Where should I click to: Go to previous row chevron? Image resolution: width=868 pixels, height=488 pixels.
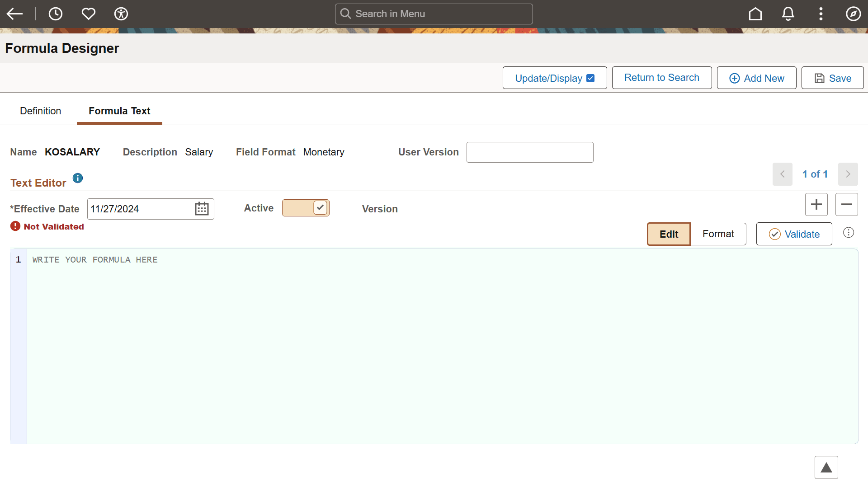coord(782,174)
